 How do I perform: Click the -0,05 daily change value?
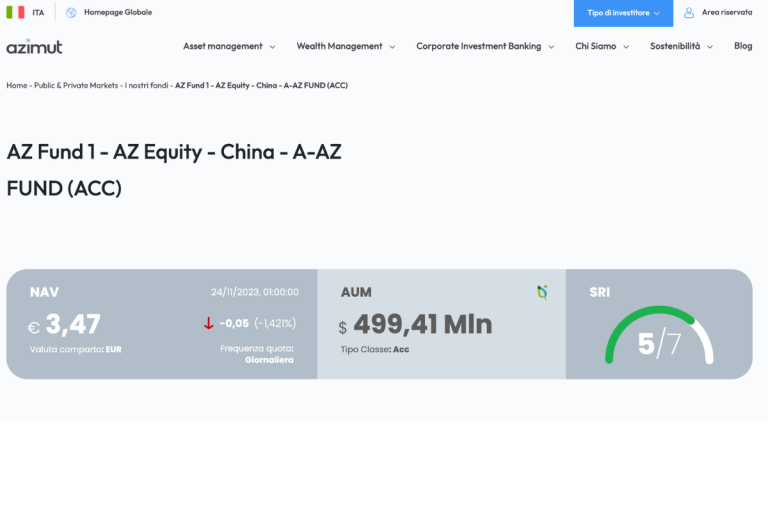pos(234,323)
